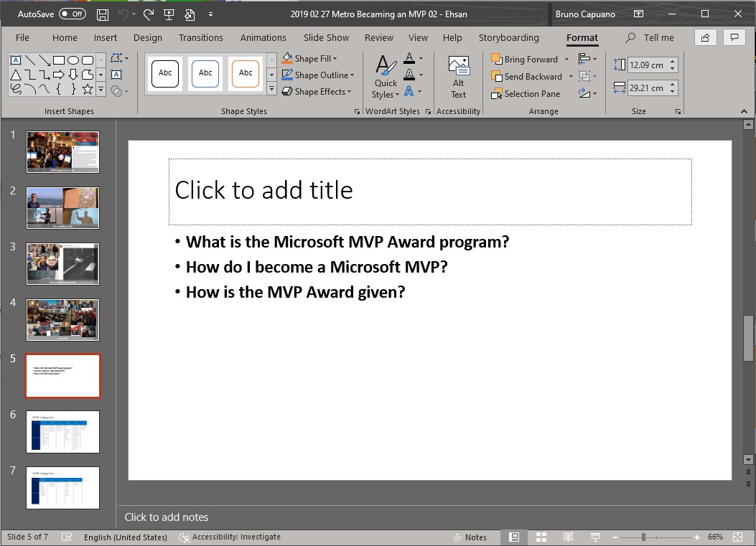Select the text box tool in Insert Shapes

point(16,59)
